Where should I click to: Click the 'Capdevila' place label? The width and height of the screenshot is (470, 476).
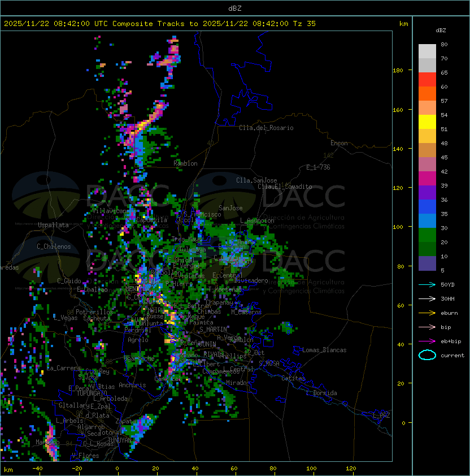[151, 220]
